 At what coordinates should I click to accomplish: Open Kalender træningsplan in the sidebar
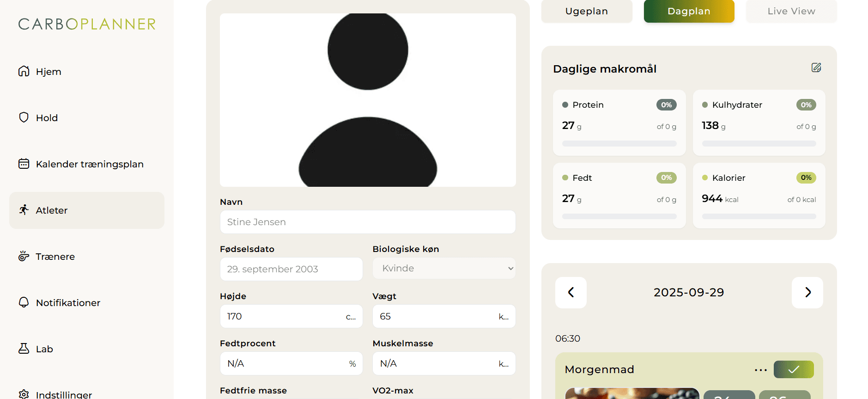pos(87,164)
